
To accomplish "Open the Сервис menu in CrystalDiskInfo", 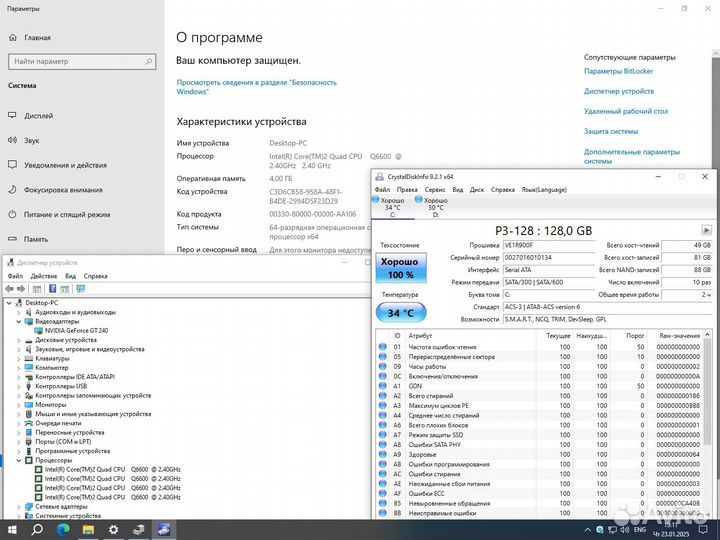I will [435, 189].
